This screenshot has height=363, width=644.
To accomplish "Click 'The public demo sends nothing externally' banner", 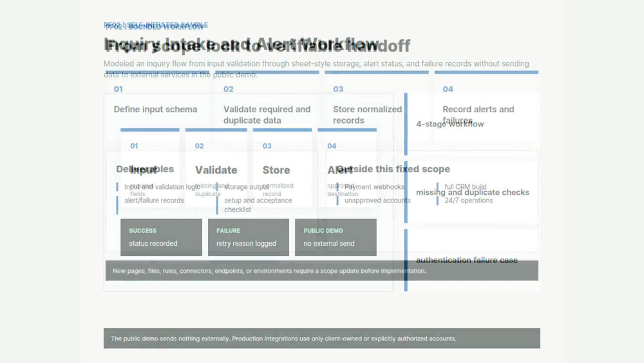I will (x=321, y=338).
